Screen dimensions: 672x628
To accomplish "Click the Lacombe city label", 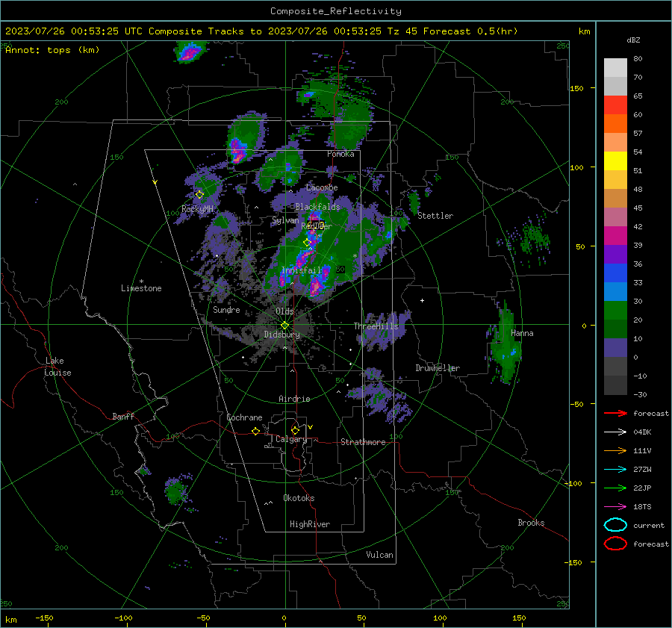I will (x=322, y=187).
